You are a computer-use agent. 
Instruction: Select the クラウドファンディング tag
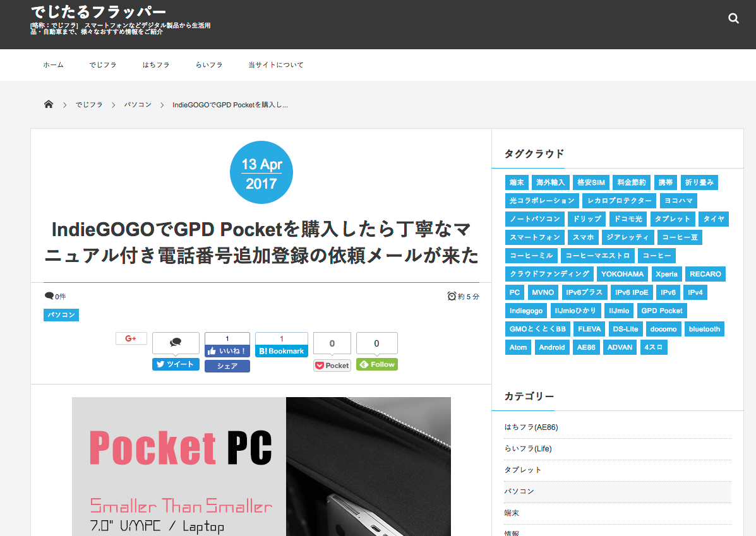[x=549, y=274]
